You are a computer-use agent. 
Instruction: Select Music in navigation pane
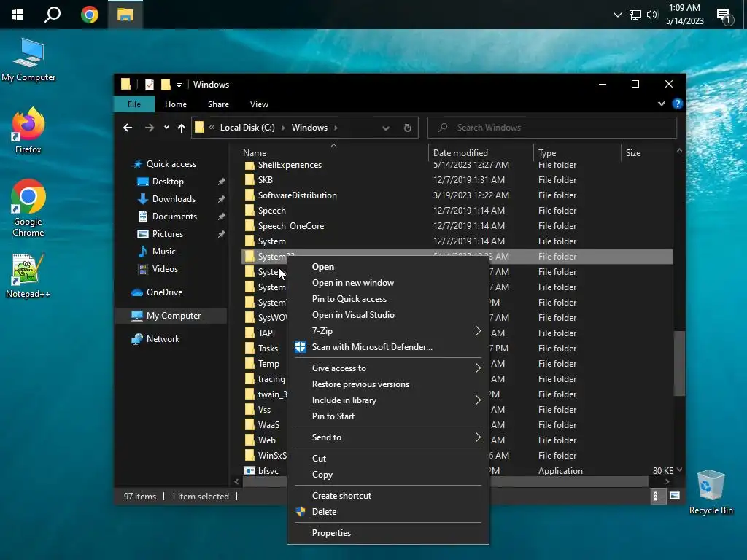164,252
